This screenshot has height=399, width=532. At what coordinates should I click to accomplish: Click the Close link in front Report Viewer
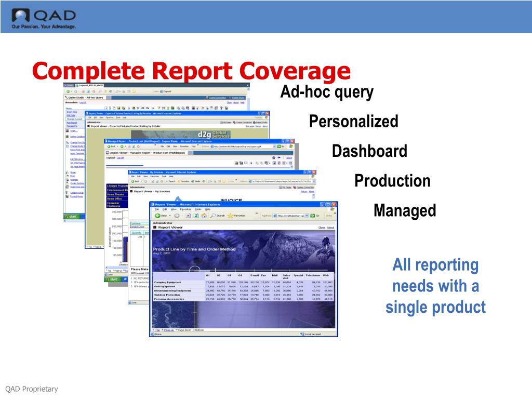click(x=322, y=228)
